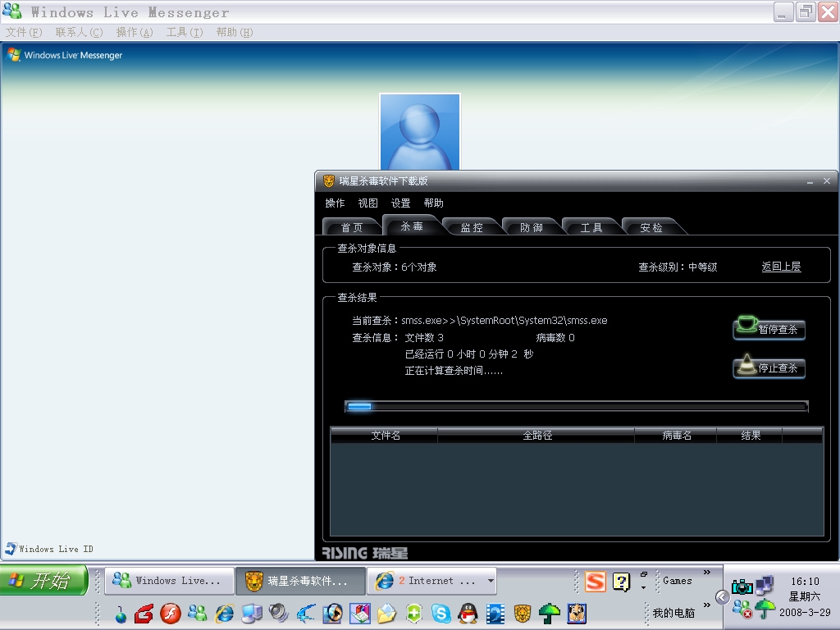Open Messenger 文件(F) menu
Image resolution: width=840 pixels, height=630 pixels.
coord(24,32)
